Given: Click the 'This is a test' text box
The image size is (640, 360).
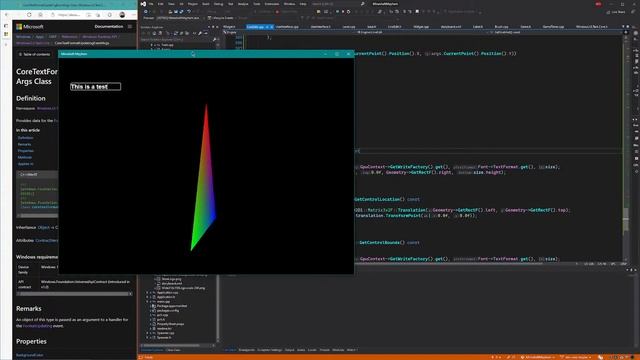Looking at the screenshot, I should coord(96,87).
